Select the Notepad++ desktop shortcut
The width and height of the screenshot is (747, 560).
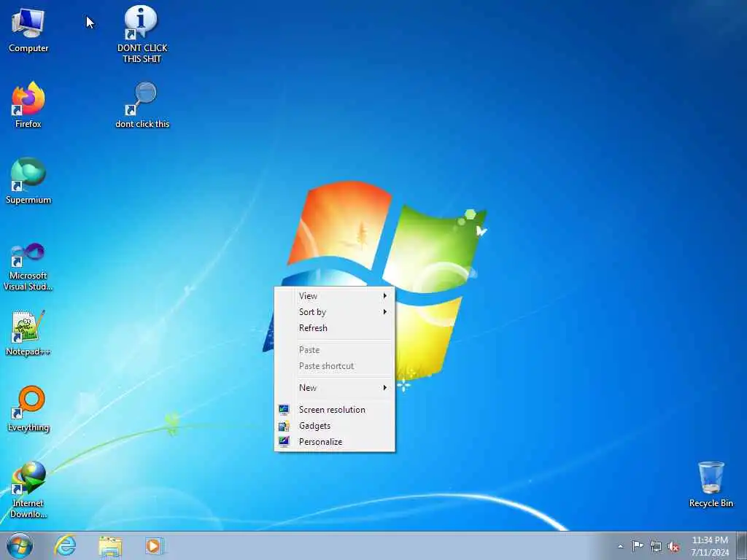[28, 332]
